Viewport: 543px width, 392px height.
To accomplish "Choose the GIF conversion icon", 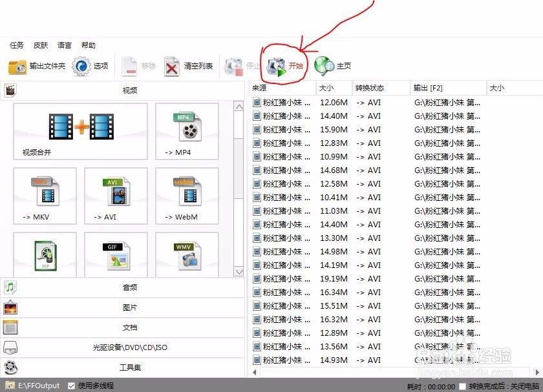I will [x=116, y=254].
